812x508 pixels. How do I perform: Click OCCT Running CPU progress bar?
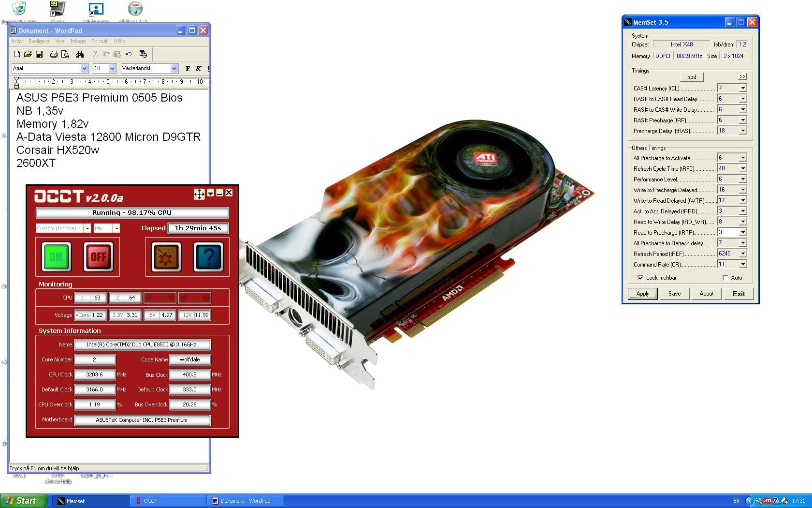[x=132, y=213]
